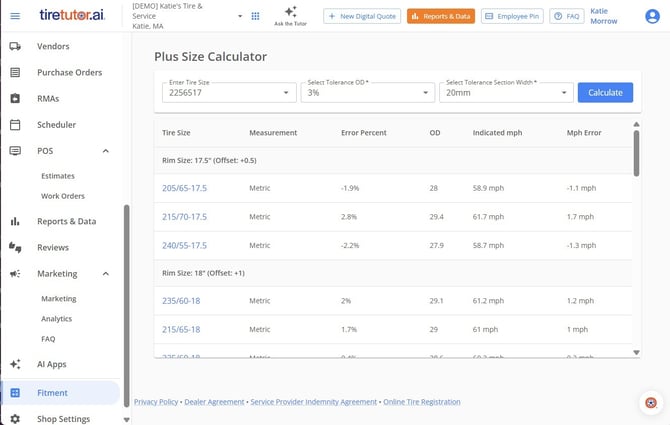Click the Scheduler calendar icon

[15, 125]
